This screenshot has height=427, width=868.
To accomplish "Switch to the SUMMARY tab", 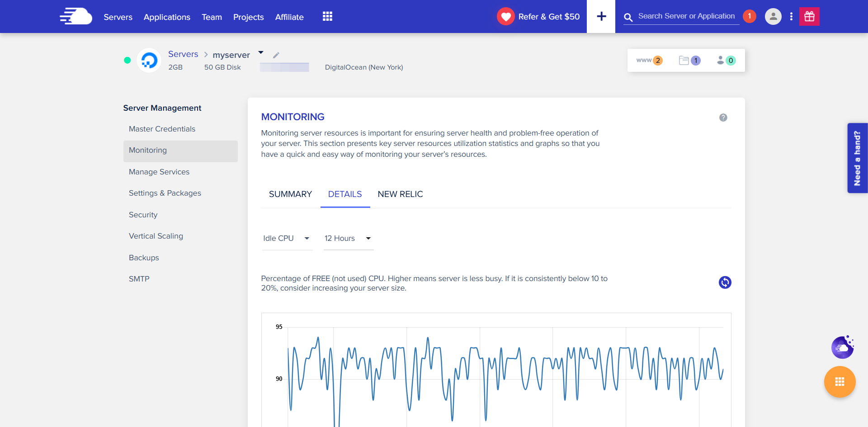I will (x=290, y=194).
